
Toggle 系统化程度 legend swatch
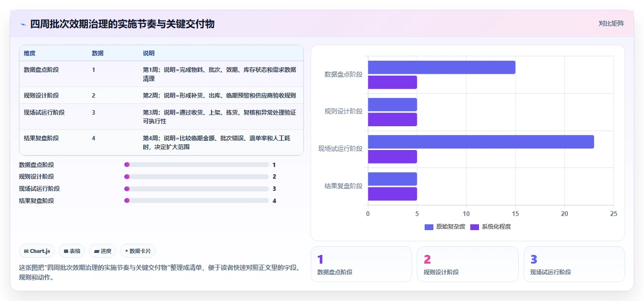(475, 227)
